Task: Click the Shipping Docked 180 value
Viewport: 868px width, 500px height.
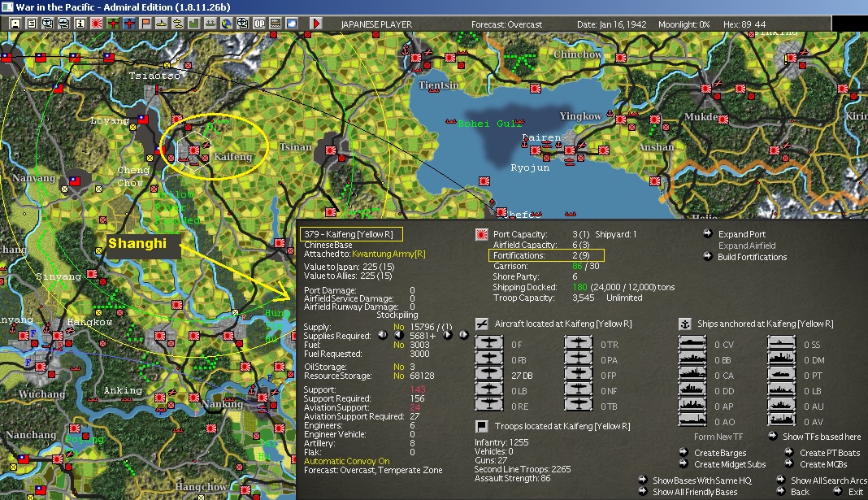Action: (579, 287)
